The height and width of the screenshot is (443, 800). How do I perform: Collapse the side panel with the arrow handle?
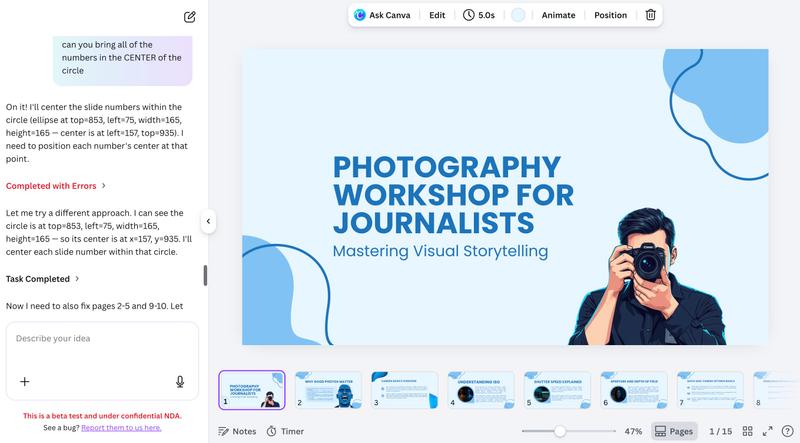pyautogui.click(x=208, y=222)
